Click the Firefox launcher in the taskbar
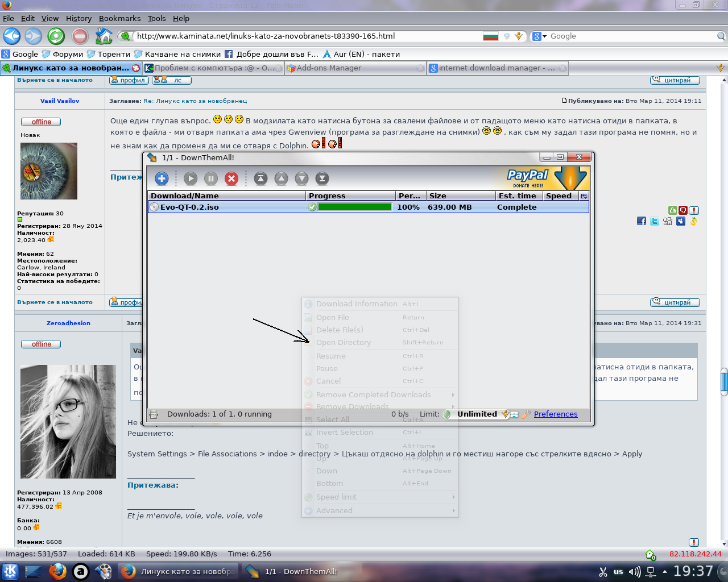Viewport: 728px width, 582px height. [57, 571]
